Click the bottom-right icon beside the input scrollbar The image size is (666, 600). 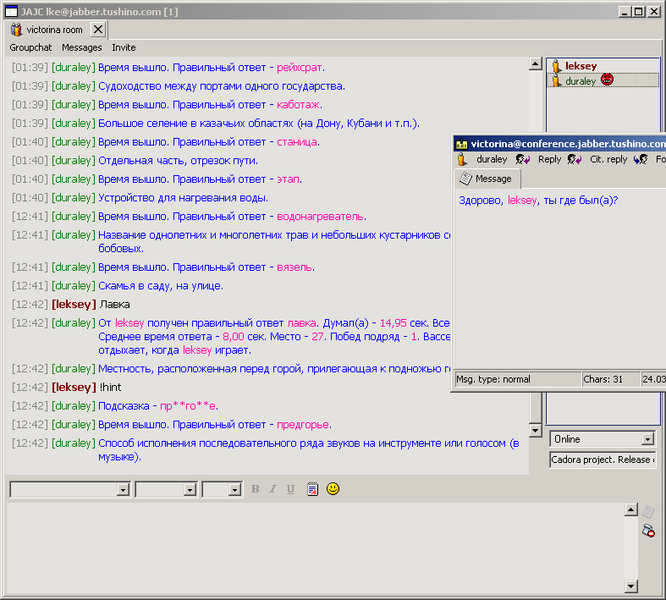coord(648,530)
